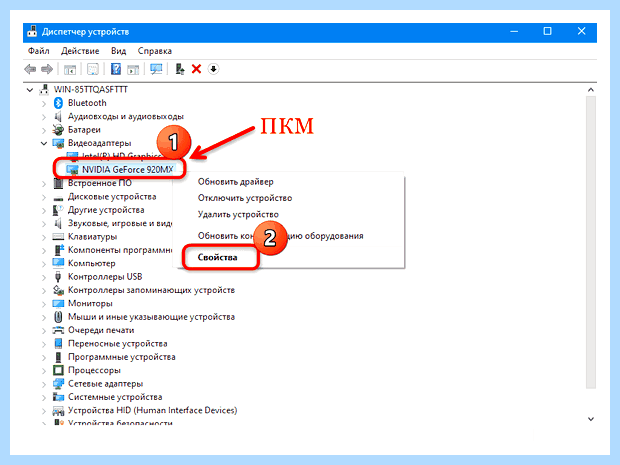
Task: Click the battery icon beside Батареи
Action: [x=58, y=130]
